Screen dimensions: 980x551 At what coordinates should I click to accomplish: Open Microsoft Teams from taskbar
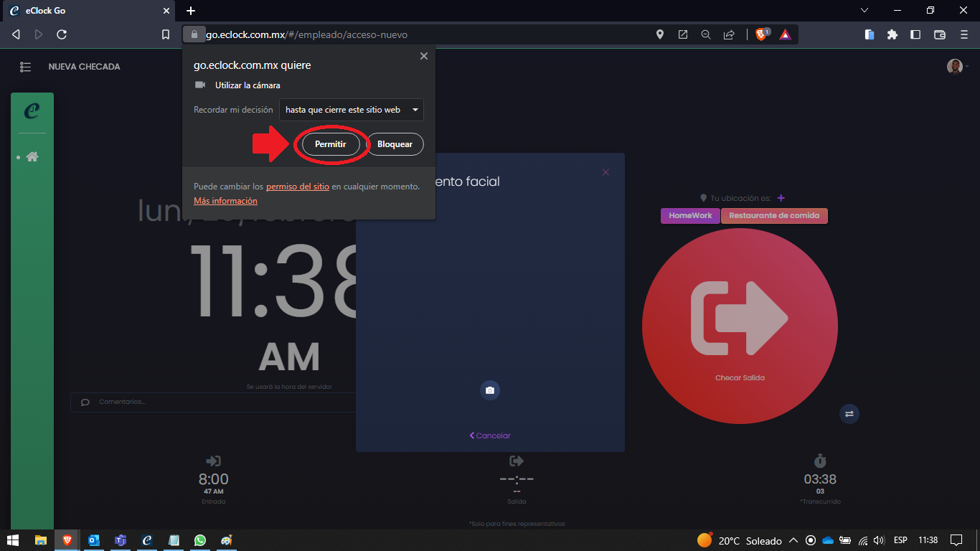pos(121,540)
